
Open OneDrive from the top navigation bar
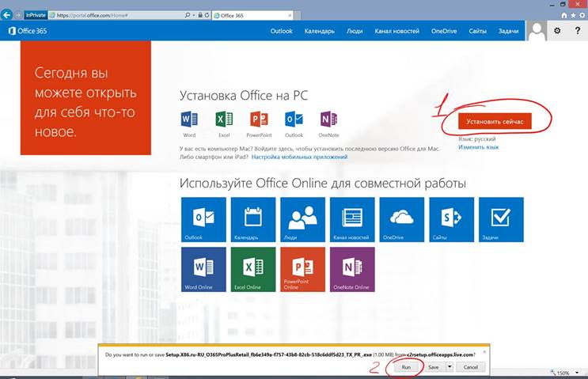(444, 31)
